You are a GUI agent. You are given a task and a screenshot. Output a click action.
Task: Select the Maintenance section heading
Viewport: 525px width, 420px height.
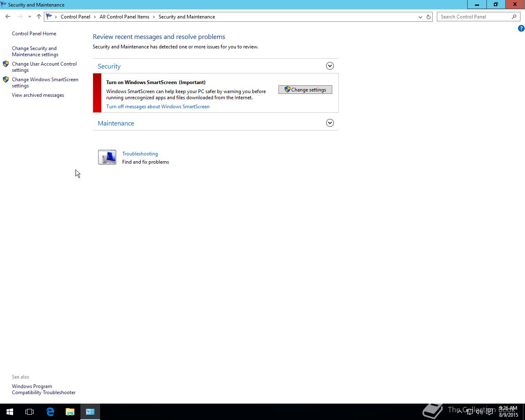click(x=116, y=123)
